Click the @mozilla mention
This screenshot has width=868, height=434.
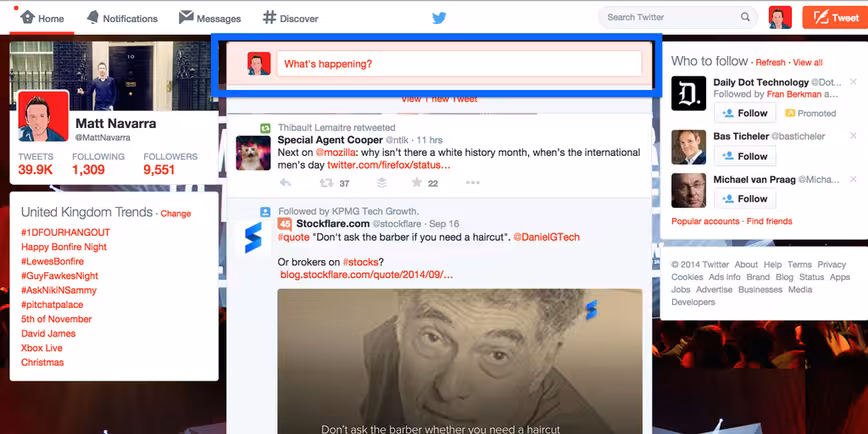coord(336,152)
